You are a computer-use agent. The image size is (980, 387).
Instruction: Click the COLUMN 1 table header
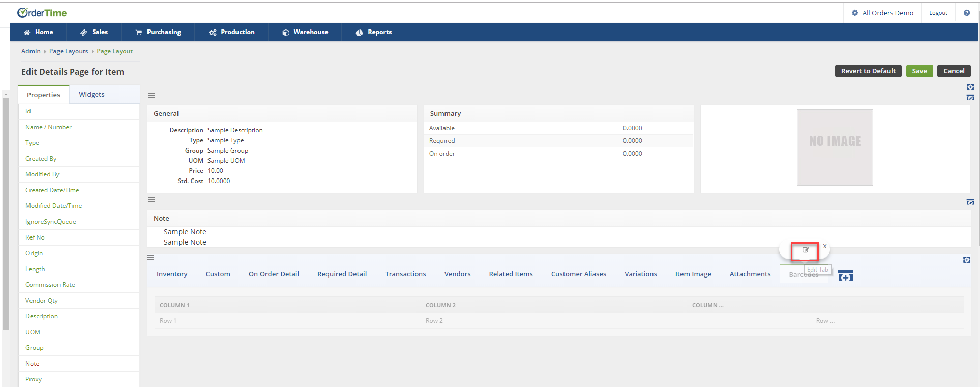[174, 305]
